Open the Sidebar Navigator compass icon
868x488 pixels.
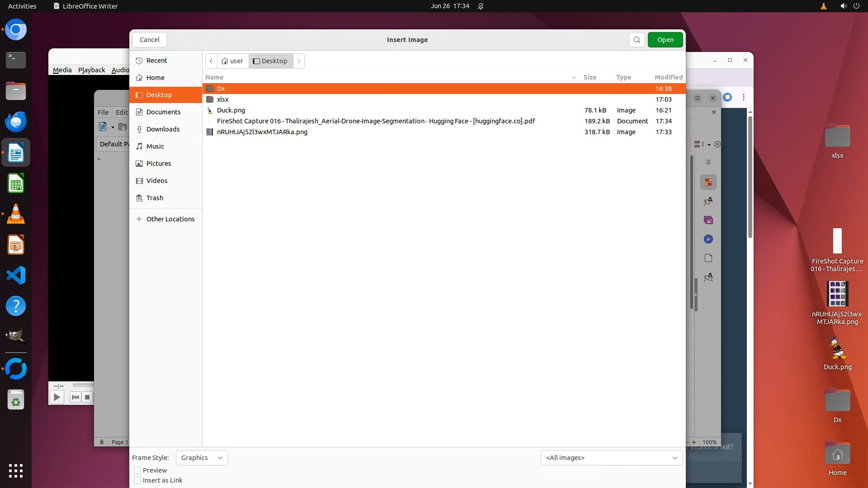(x=708, y=239)
